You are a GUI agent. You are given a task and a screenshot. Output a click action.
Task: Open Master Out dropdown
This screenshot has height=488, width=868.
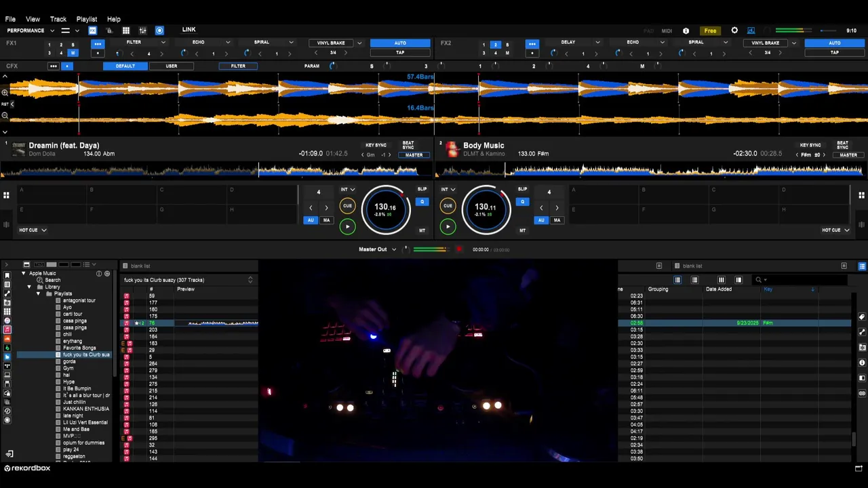coord(378,249)
